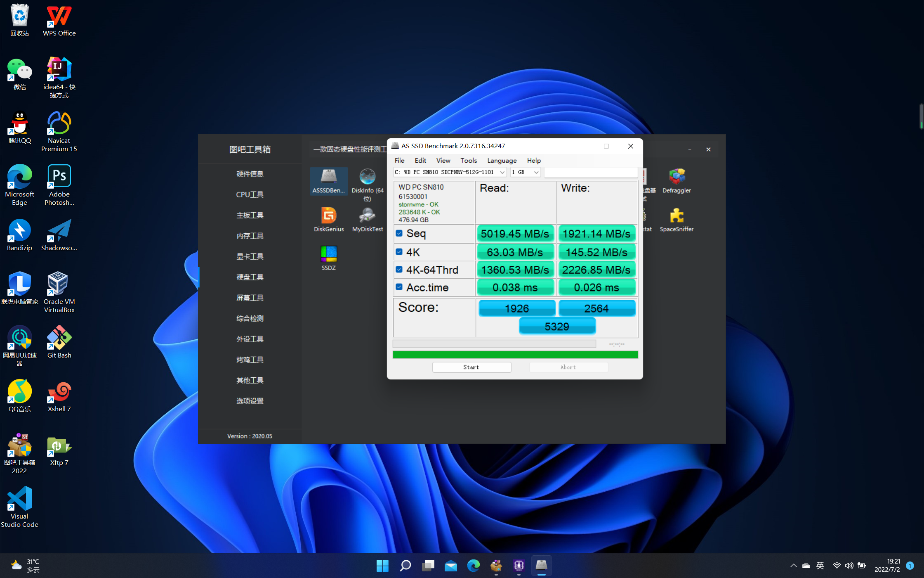Select CPU工具 in toolbox sidebar

tap(250, 194)
